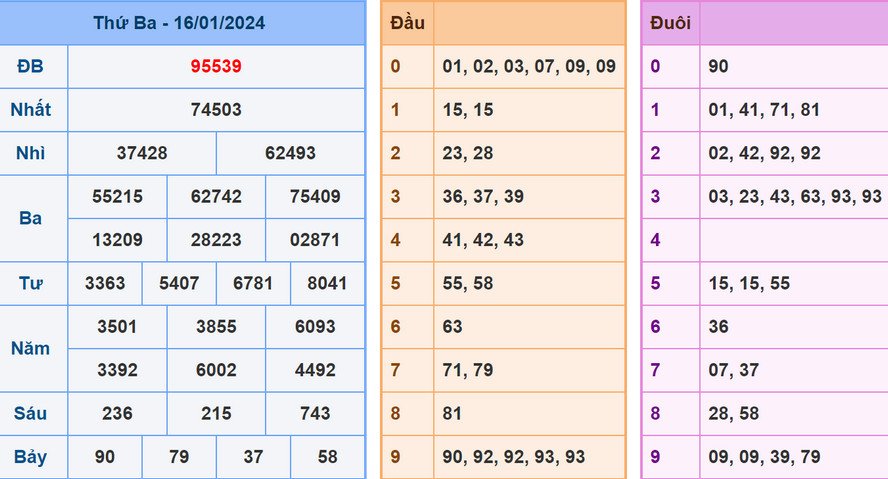Click the Đầu column header
Image resolution: width=888 pixels, height=479 pixels.
(407, 23)
